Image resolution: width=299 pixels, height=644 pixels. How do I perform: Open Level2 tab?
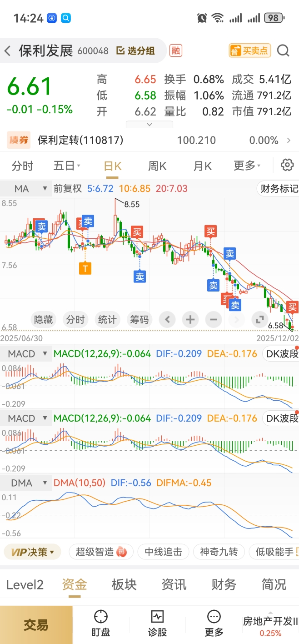25,584
